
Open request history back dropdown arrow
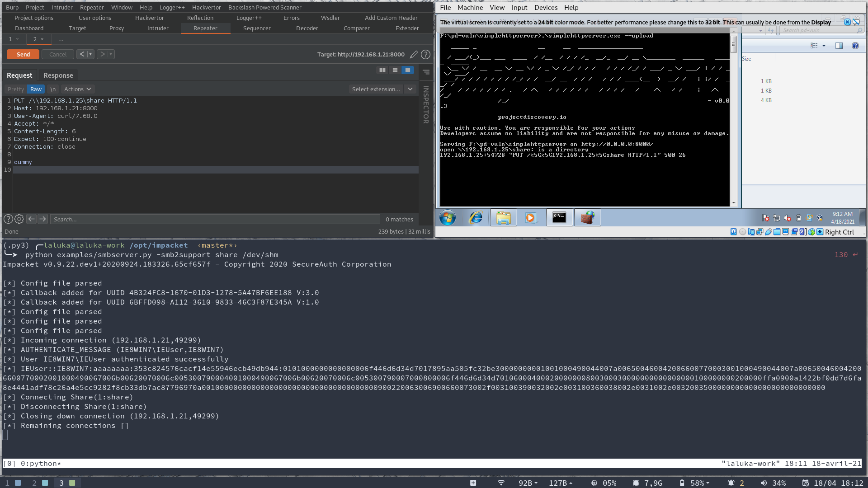[90, 54]
